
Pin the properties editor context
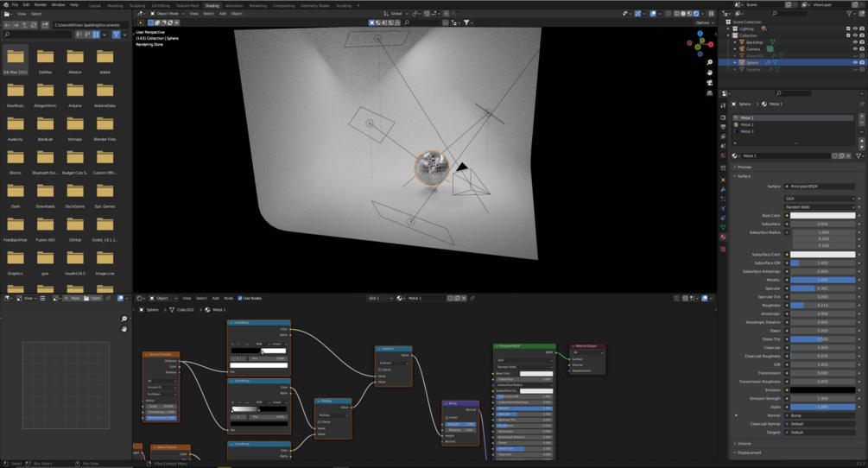click(861, 104)
